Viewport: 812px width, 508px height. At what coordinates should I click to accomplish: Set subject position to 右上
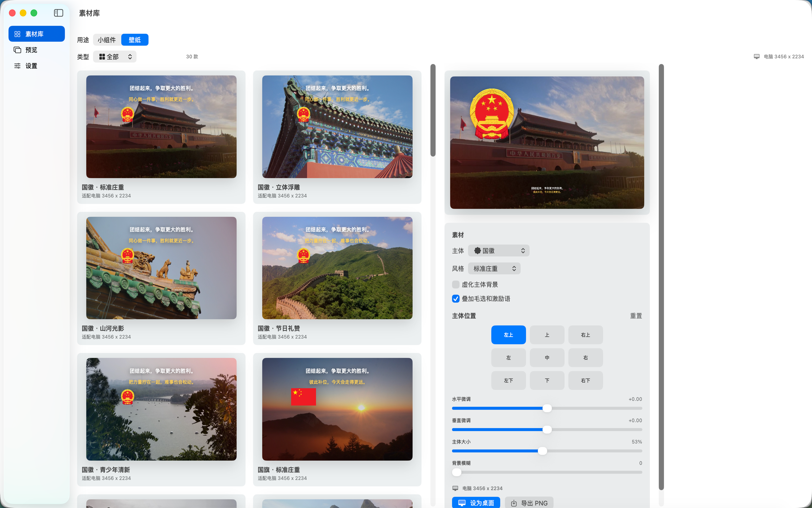(586, 335)
